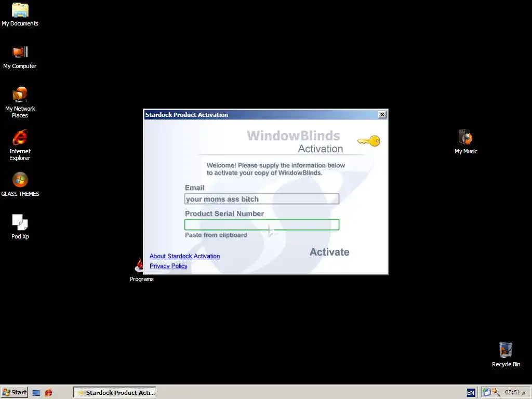532x399 pixels.
Task: Click the Stardock Product Activation title bar
Action: [261, 115]
